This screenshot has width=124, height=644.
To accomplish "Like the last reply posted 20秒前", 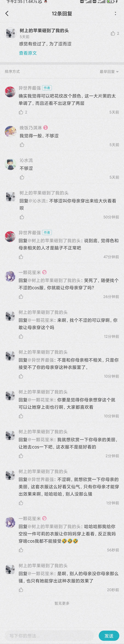I will (21, 590).
